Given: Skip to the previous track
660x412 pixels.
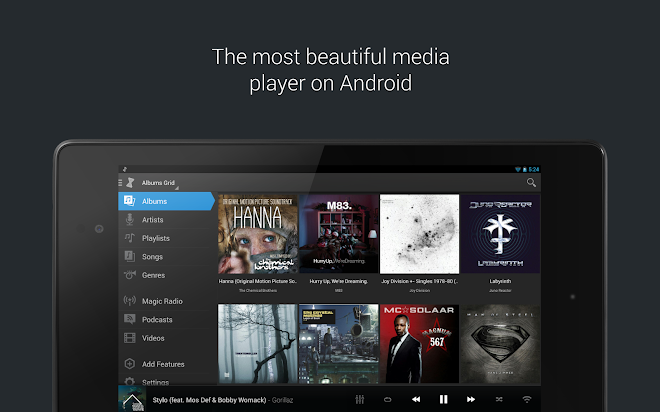Looking at the screenshot, I should [416, 399].
